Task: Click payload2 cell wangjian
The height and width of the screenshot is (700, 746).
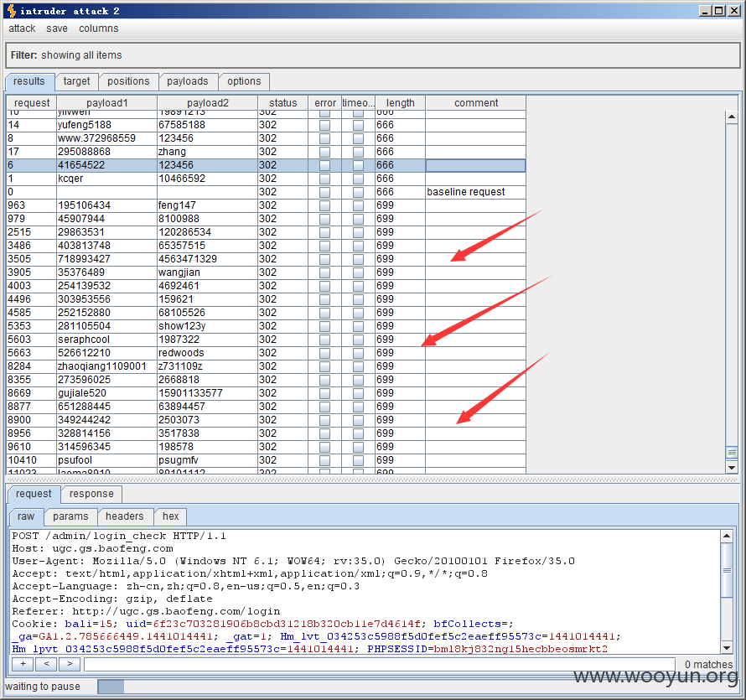Action: (x=207, y=272)
